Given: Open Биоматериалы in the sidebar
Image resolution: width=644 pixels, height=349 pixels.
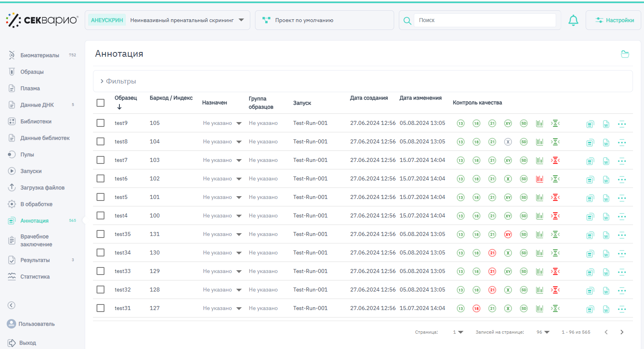Looking at the screenshot, I should (x=39, y=56).
